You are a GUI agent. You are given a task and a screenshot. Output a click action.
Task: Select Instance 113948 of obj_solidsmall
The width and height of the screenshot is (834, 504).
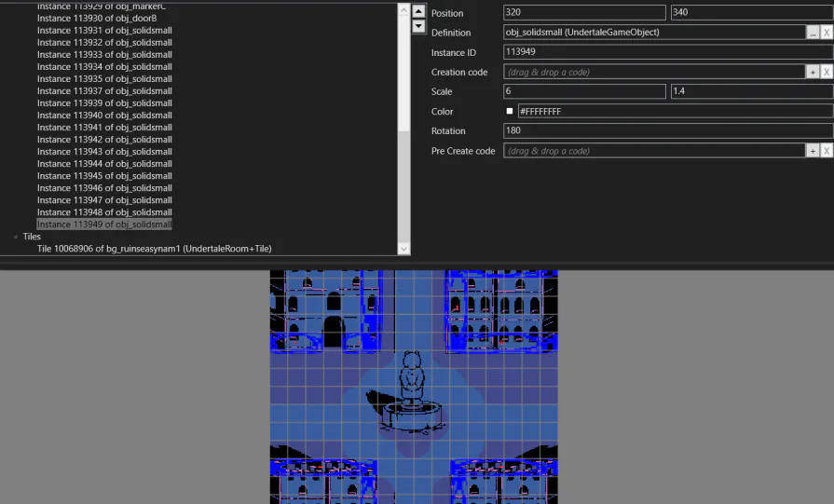point(104,212)
